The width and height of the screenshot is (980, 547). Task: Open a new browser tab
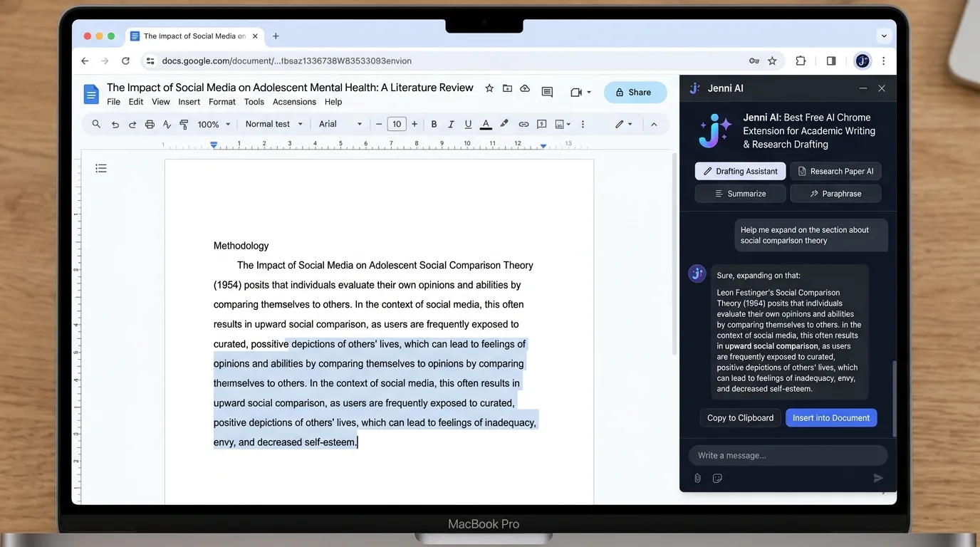click(276, 36)
